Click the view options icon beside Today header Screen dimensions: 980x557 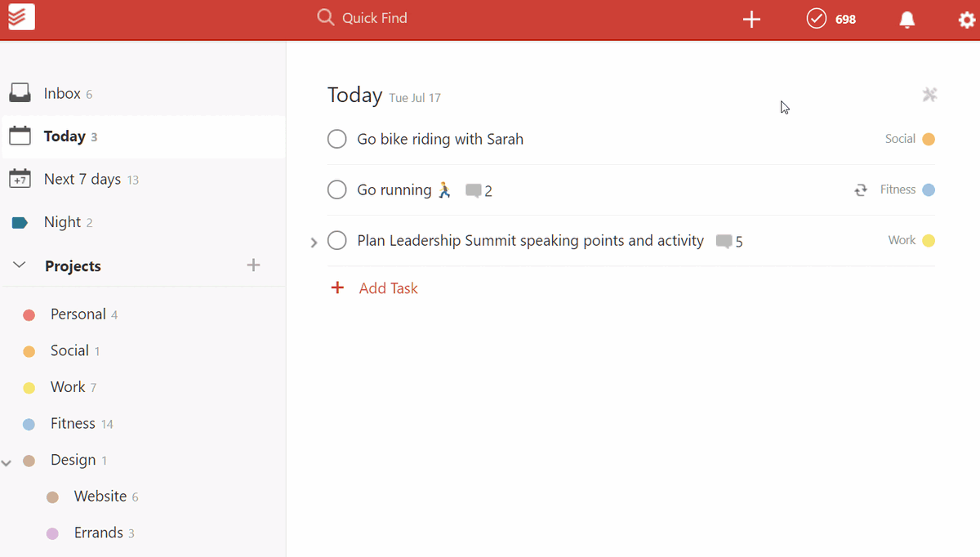tap(929, 96)
